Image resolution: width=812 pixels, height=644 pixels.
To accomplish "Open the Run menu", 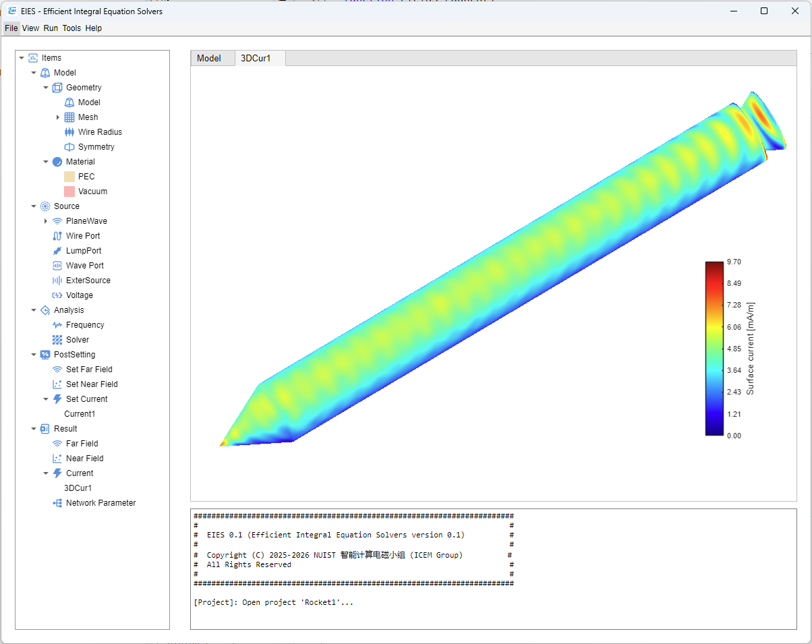I will point(51,28).
